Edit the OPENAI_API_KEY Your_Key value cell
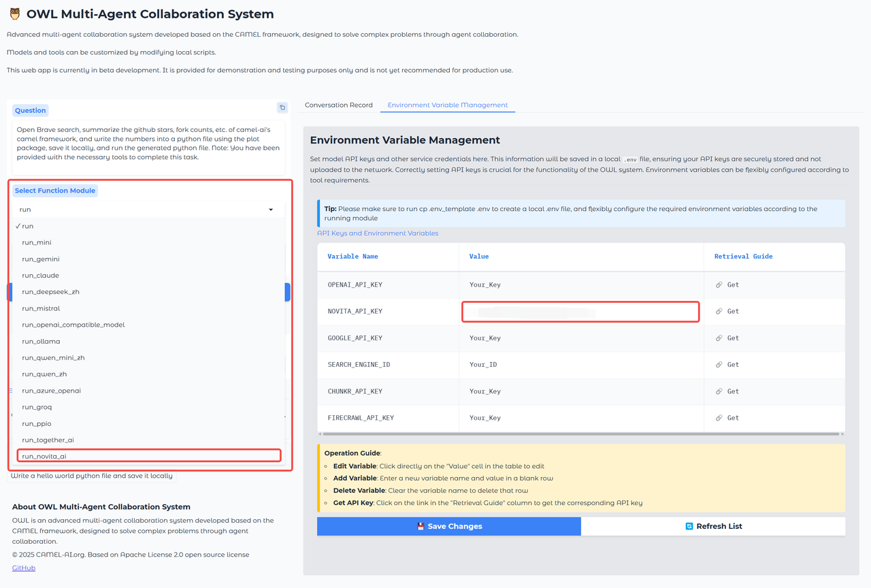Image resolution: width=871 pixels, height=588 pixels. (x=581, y=284)
